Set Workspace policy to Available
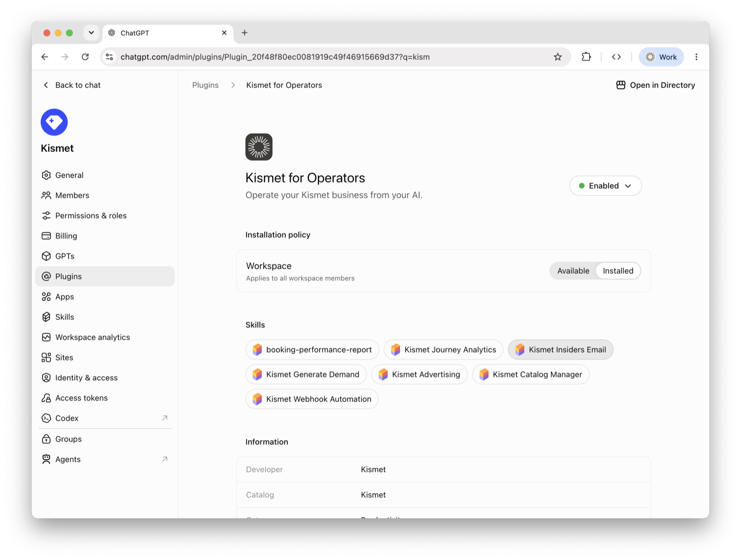The height and width of the screenshot is (560, 741). tap(573, 271)
